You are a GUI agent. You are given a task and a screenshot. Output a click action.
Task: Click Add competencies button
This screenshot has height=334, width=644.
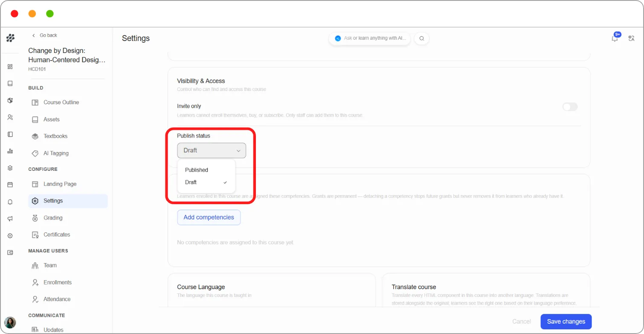point(209,217)
